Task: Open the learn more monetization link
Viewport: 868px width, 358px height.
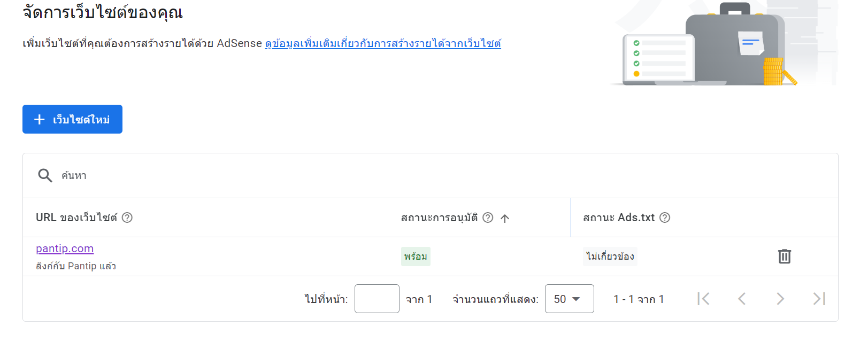Action: point(383,43)
